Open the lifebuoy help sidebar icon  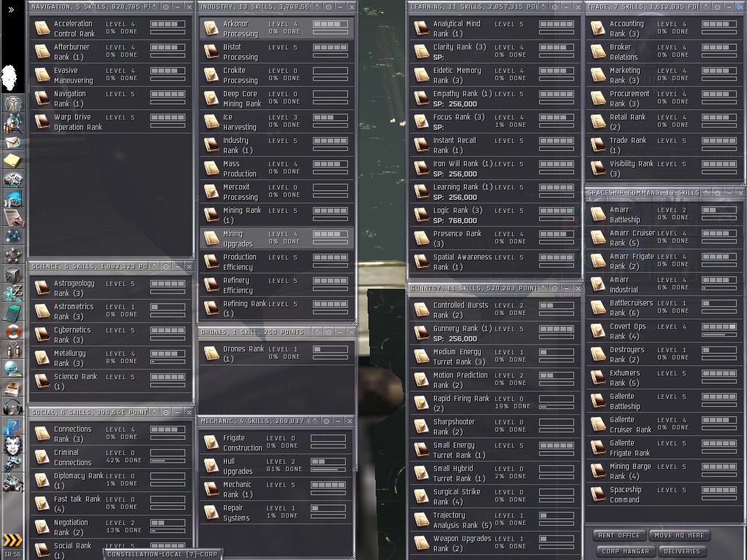(x=13, y=331)
